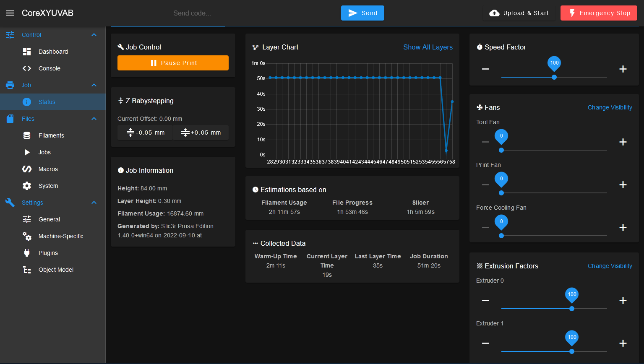Open the Dashboard page
The height and width of the screenshot is (364, 644).
pos(53,52)
